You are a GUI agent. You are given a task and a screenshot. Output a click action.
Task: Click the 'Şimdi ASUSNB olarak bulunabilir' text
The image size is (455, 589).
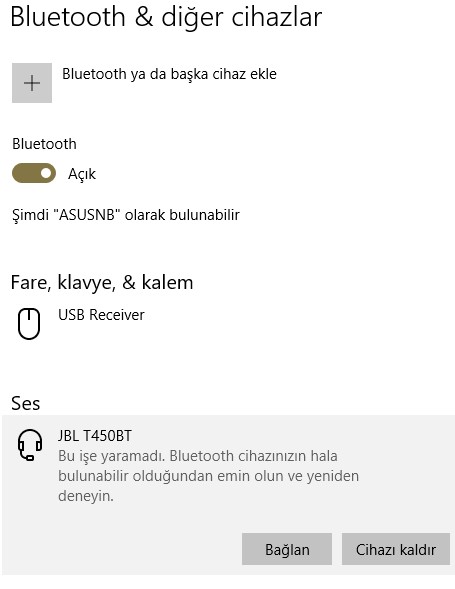point(126,215)
